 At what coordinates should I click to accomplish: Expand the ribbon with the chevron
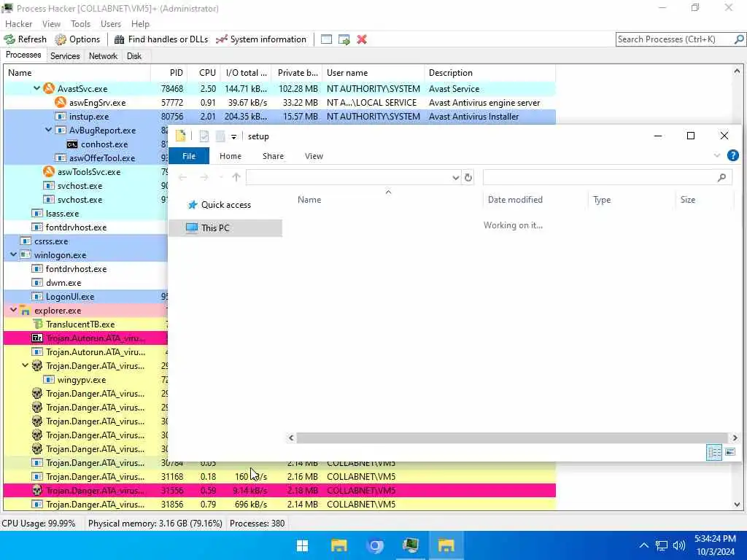click(716, 156)
